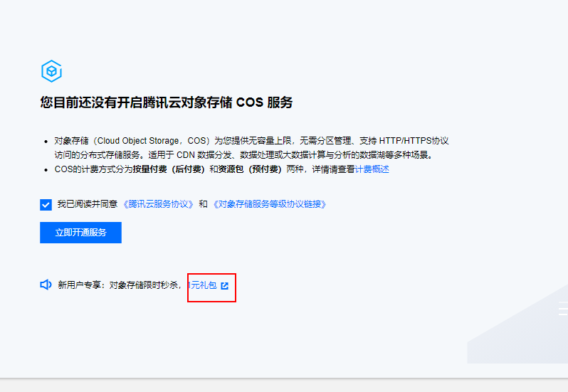Click the 立即开通服务 button
This screenshot has width=568, height=392.
[80, 233]
